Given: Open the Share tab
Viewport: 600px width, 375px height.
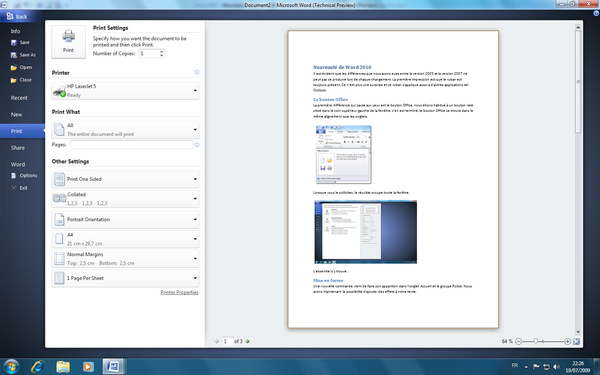Looking at the screenshot, I should pos(18,148).
